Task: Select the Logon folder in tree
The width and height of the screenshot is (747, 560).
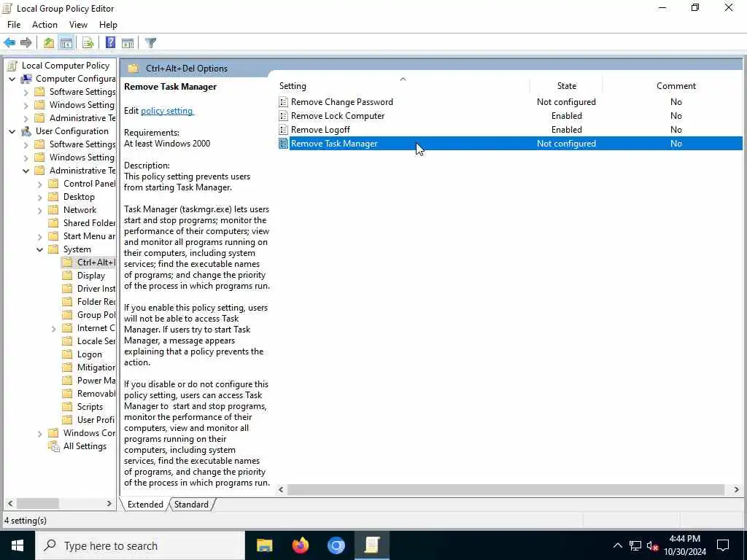Action: pyautogui.click(x=90, y=354)
